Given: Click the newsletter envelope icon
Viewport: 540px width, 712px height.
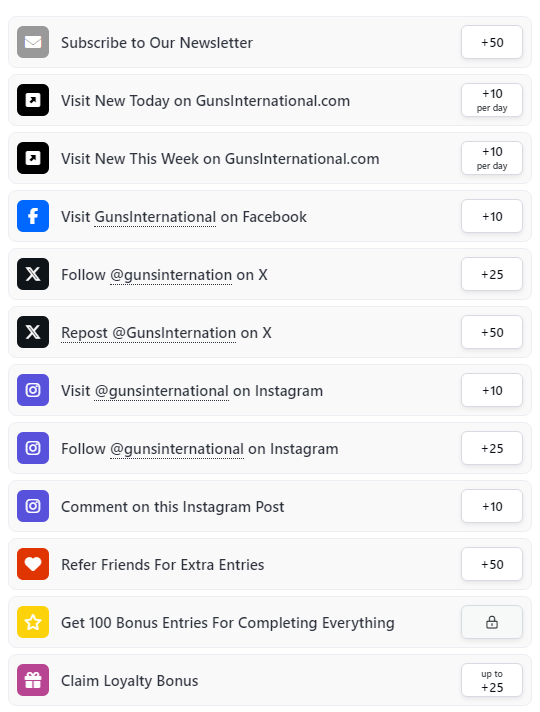Looking at the screenshot, I should coord(33,42).
